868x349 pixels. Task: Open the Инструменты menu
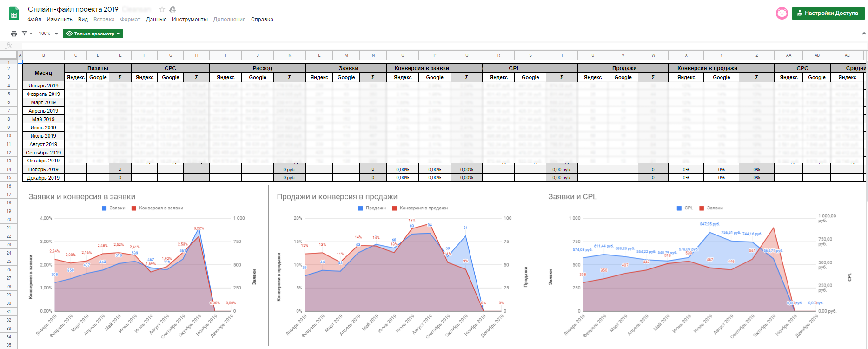tap(190, 20)
